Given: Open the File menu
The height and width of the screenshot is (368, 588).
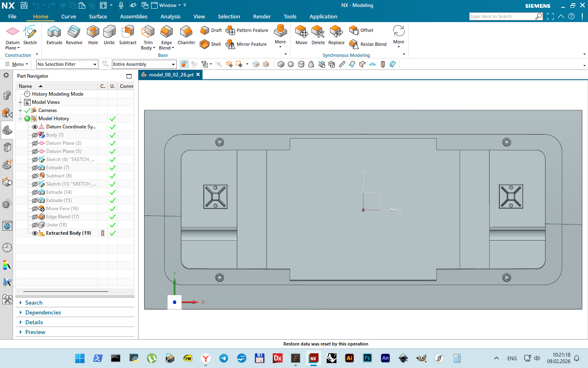Looking at the screenshot, I should (x=12, y=17).
